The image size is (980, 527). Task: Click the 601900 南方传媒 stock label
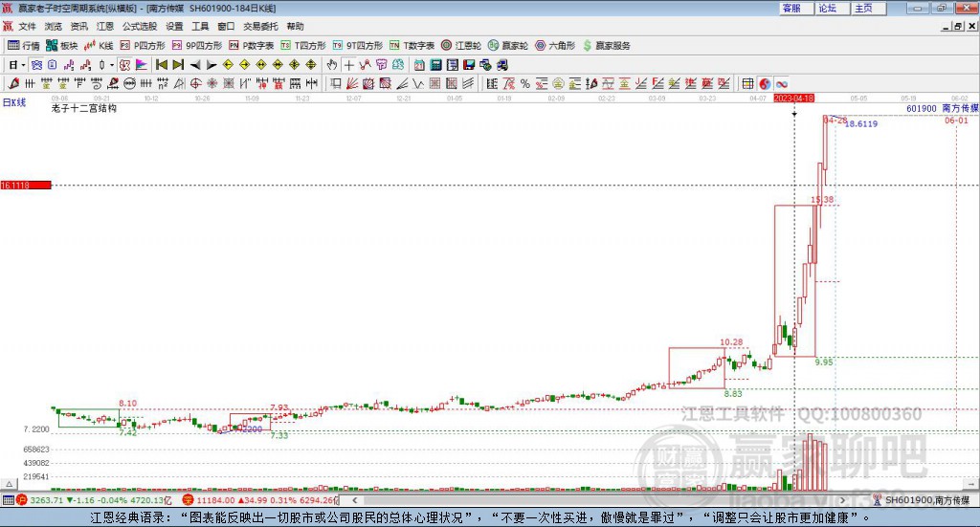pos(942,108)
